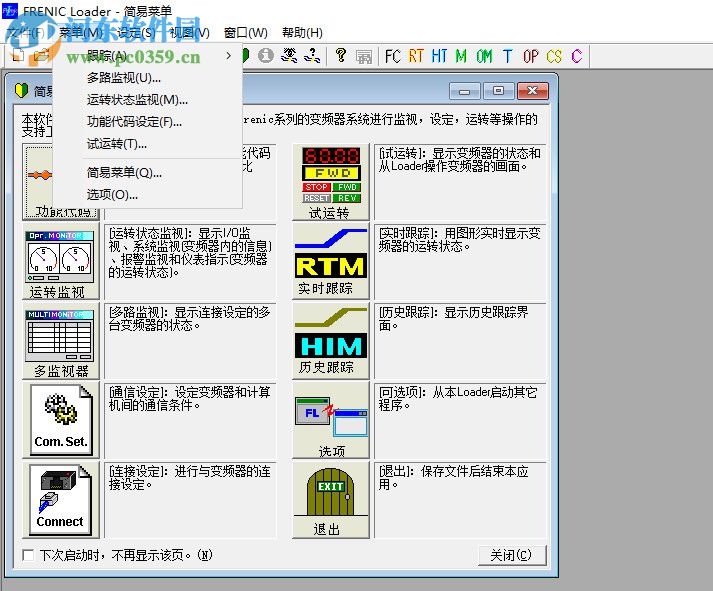Click the grayed calculator toolbar icon
This screenshot has height=591, width=713.
363,56
